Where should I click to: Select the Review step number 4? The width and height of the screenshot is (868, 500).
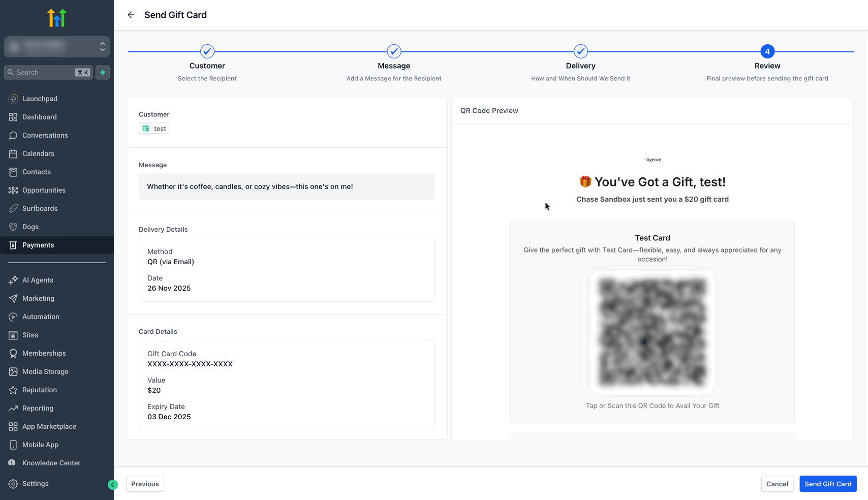point(767,51)
